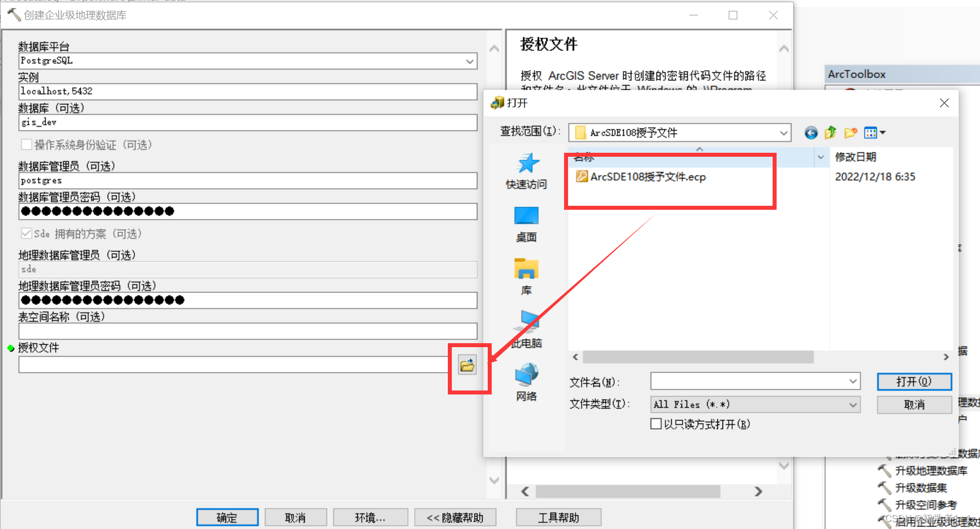Open the 授权文件 folder browse icon
The width and height of the screenshot is (980, 529).
pos(468,364)
